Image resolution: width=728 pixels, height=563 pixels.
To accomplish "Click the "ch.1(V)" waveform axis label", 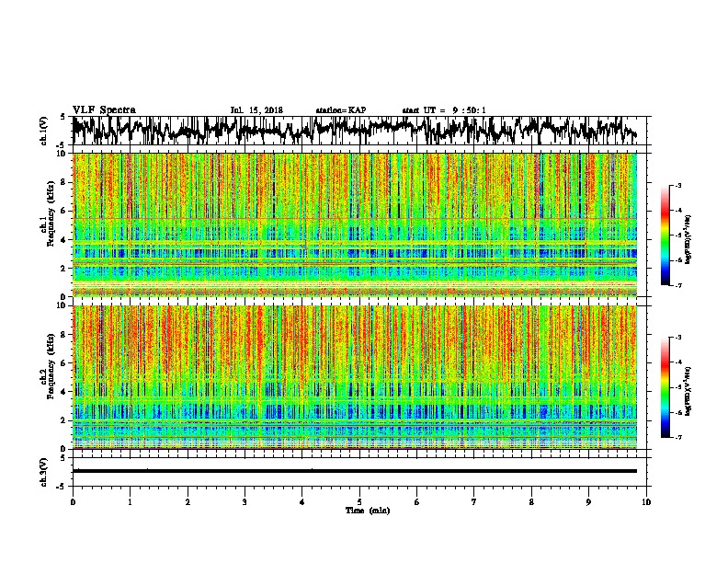I will tap(43, 131).
